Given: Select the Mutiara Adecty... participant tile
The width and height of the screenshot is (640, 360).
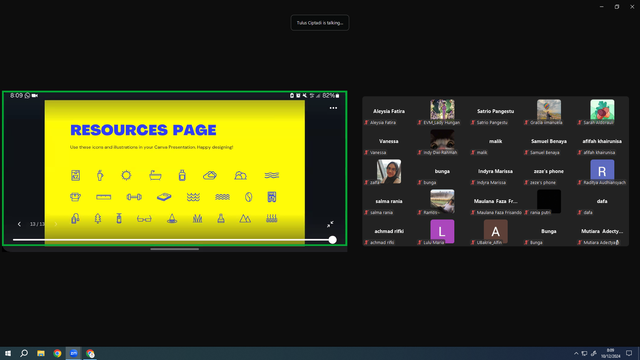Looking at the screenshot, I should point(602,232).
